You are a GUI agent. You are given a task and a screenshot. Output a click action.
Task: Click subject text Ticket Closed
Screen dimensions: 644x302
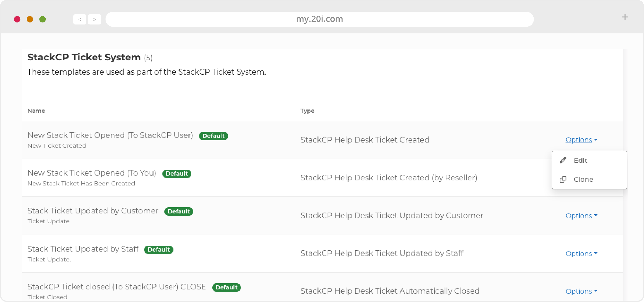47,297
